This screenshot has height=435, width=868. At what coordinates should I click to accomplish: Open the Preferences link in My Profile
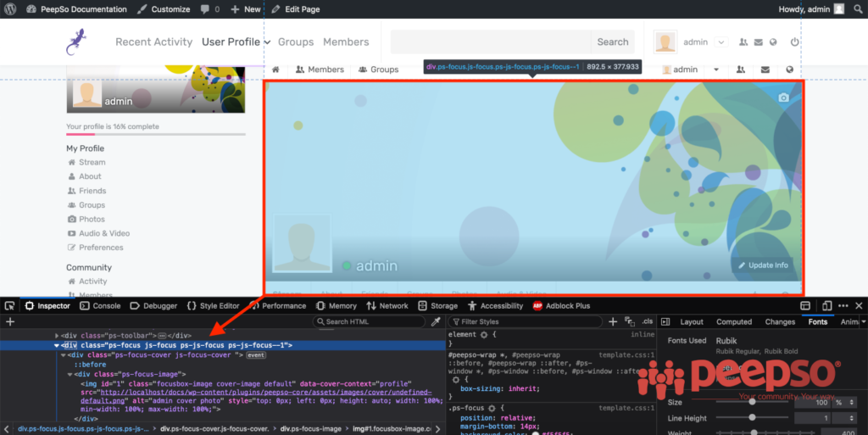[x=101, y=248]
